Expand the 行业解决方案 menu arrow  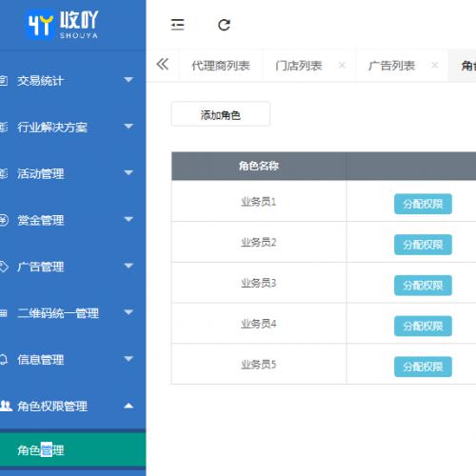[129, 127]
